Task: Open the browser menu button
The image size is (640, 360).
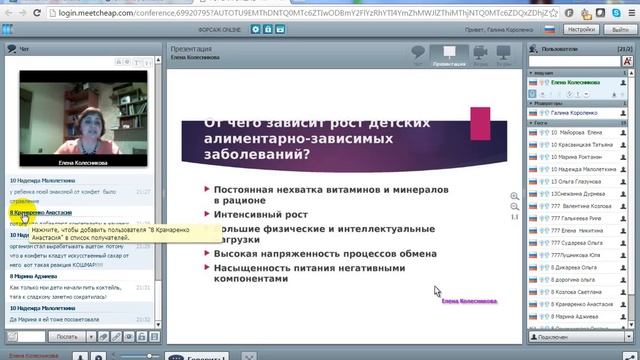Action: (x=631, y=13)
